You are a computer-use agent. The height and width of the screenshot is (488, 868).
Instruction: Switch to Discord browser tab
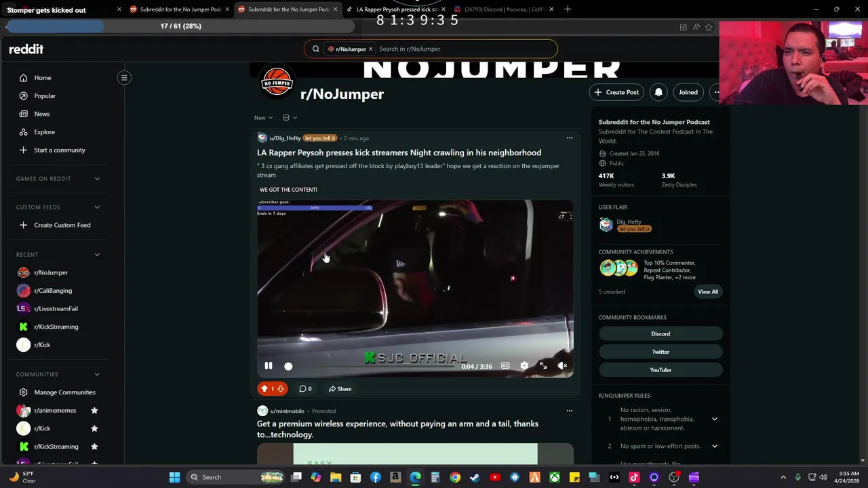[x=505, y=9]
